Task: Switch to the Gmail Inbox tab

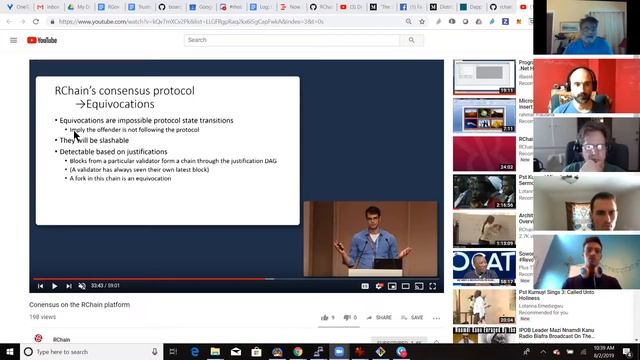Action: coord(48,7)
